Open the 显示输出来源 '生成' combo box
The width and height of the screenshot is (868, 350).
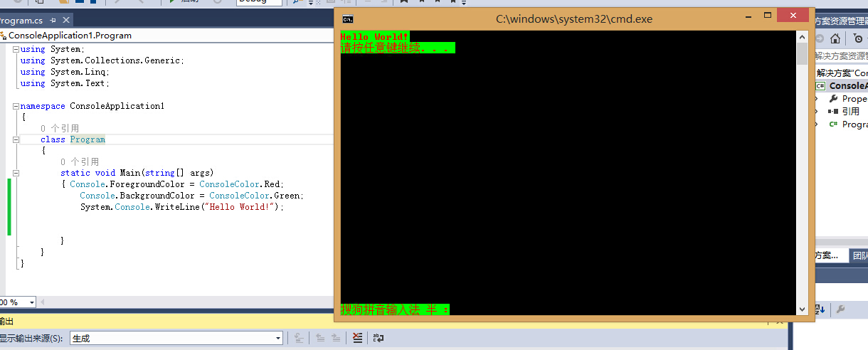tap(177, 339)
